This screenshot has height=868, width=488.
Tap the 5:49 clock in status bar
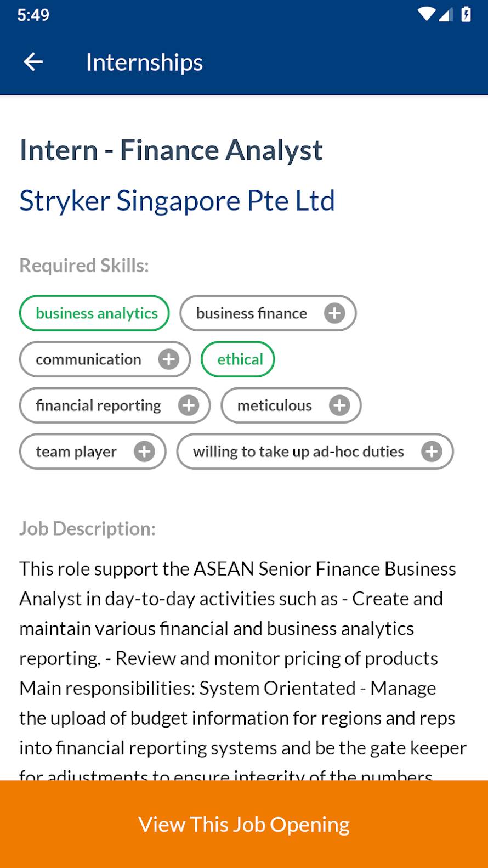tap(33, 15)
